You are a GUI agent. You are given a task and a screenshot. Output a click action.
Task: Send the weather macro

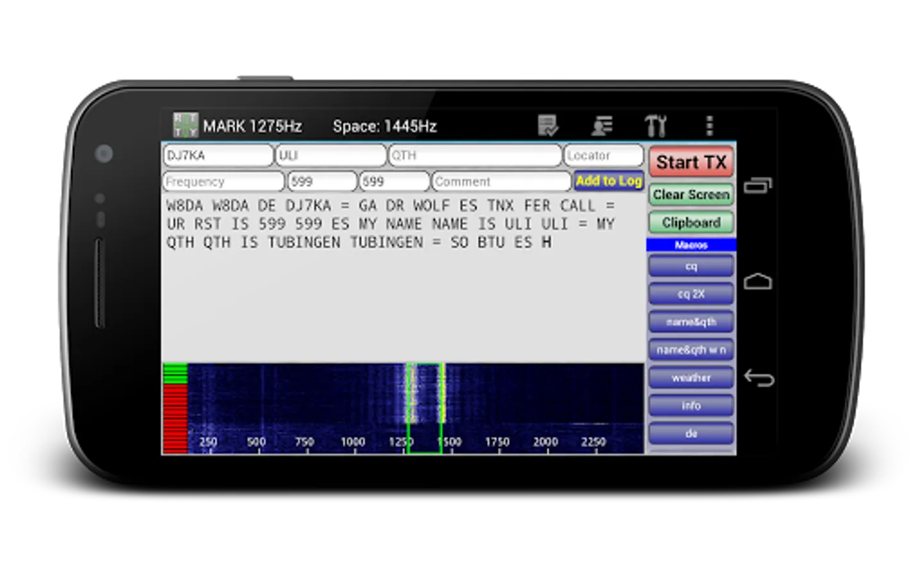(x=691, y=378)
